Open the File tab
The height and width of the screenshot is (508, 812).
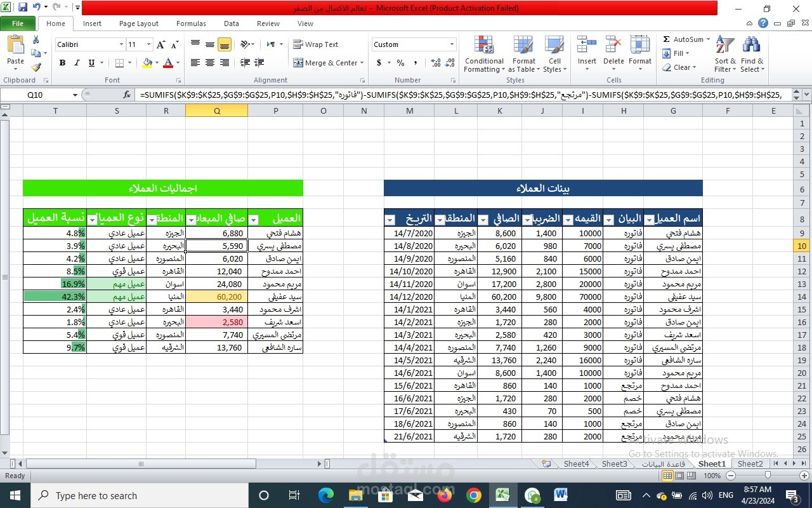pos(18,23)
